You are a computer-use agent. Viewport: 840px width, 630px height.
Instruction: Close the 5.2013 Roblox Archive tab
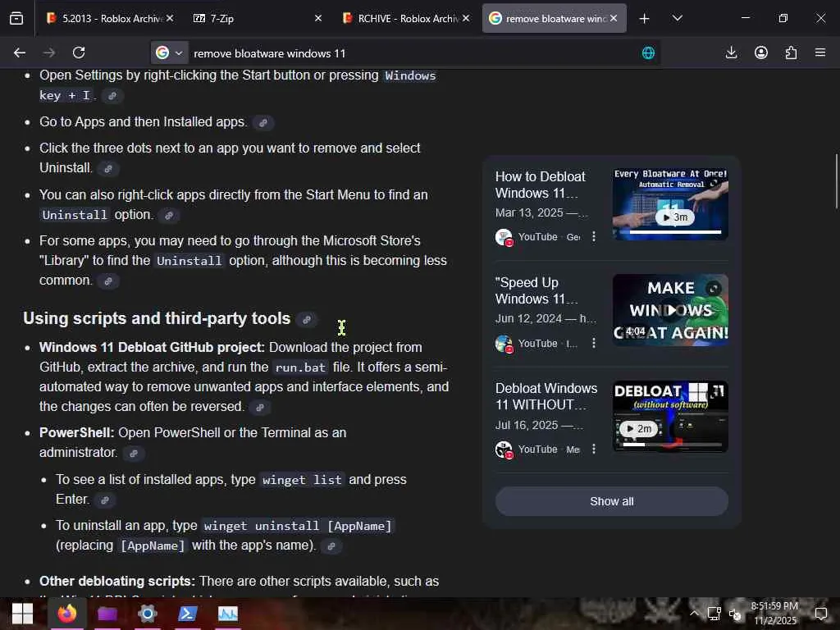169,18
